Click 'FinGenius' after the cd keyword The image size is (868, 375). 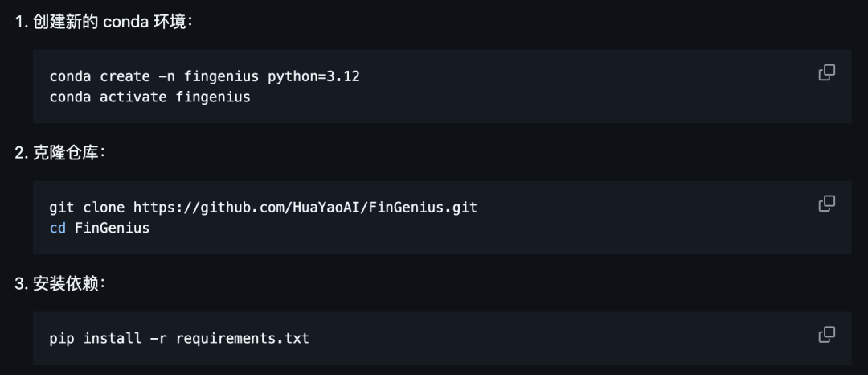(x=112, y=228)
